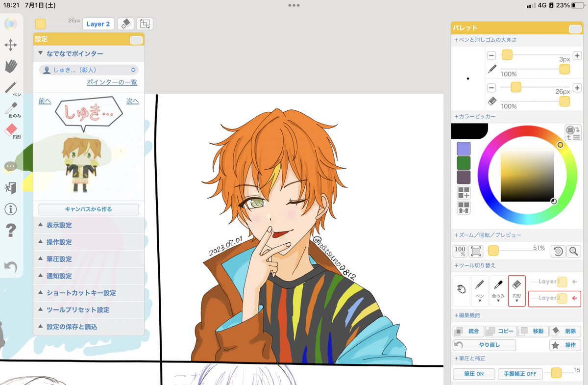Add color to palette with grid-plus icon
The image size is (588, 385).
click(464, 192)
